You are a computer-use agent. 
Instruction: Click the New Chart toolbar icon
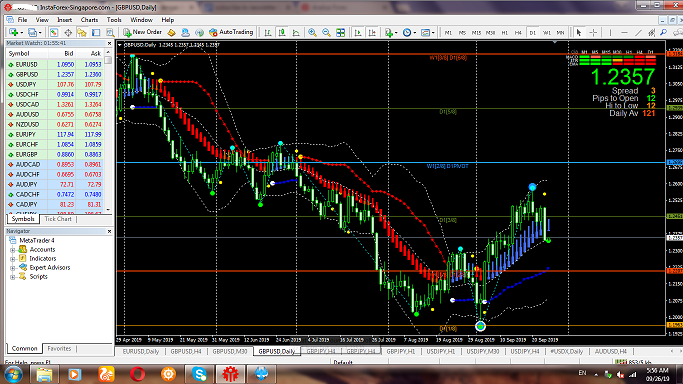click(13, 32)
